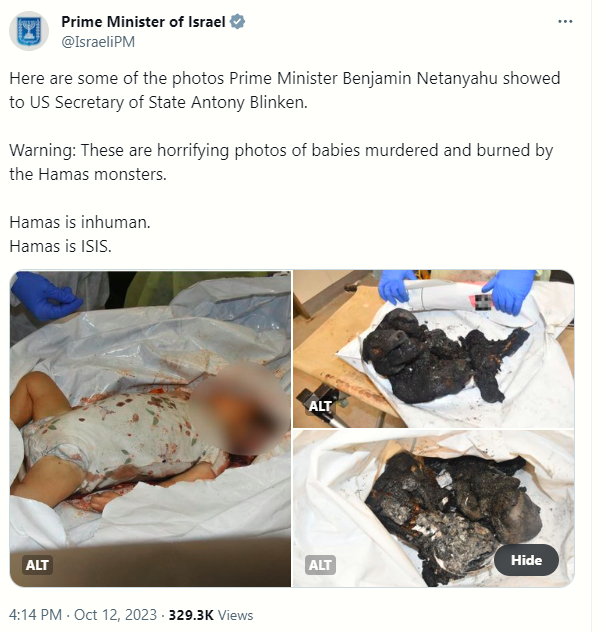The height and width of the screenshot is (632, 600).
Task: Click the blue verified badge beside the name
Action: pyautogui.click(x=237, y=22)
